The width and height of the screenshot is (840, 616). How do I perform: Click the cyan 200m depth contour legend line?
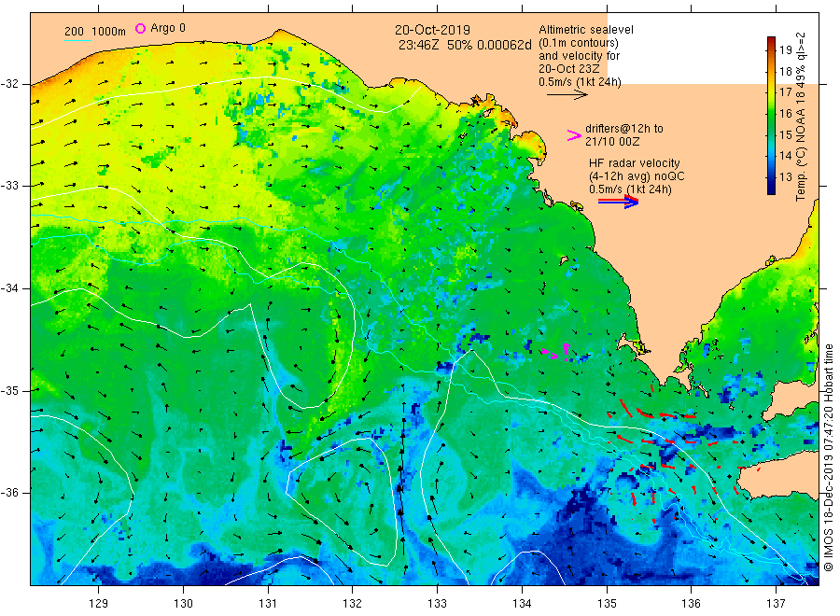[x=77, y=39]
